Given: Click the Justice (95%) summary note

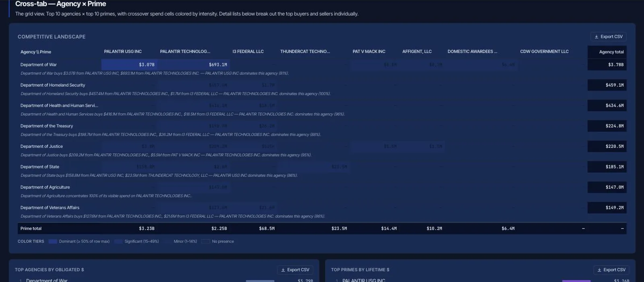Looking at the screenshot, I should [x=166, y=155].
